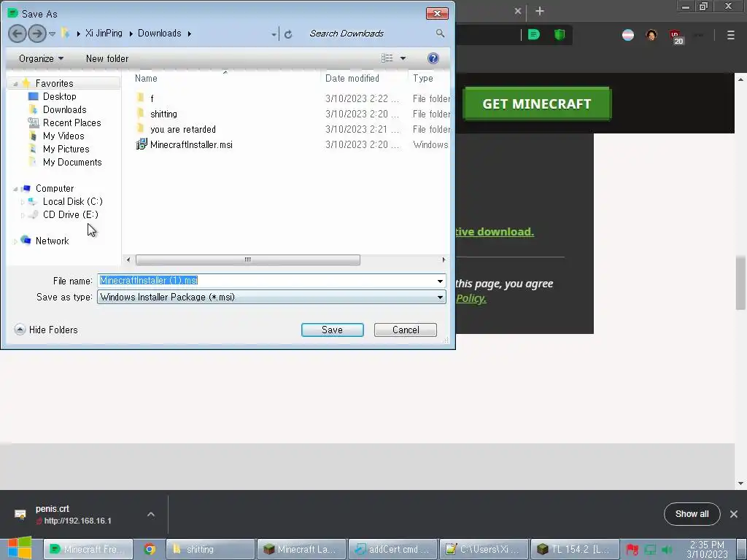Image resolution: width=747 pixels, height=560 pixels.
Task: Change view with the views icon
Action: tap(387, 58)
